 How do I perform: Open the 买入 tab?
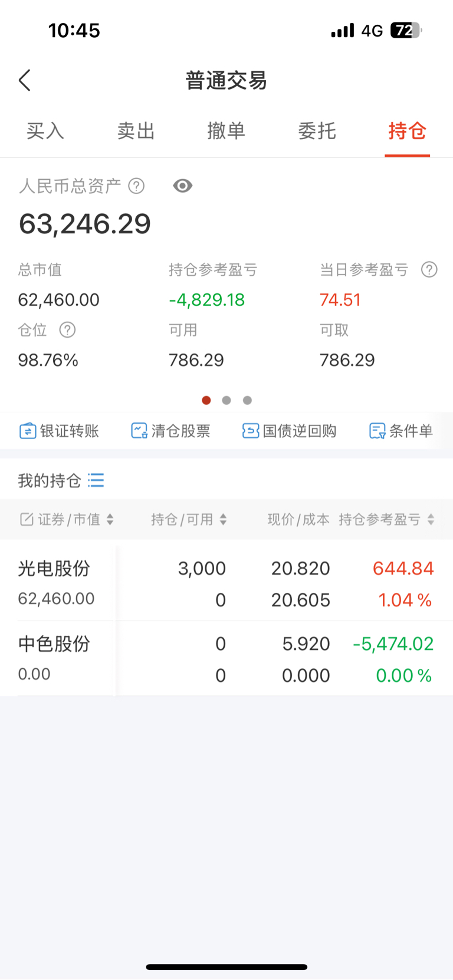coord(45,131)
